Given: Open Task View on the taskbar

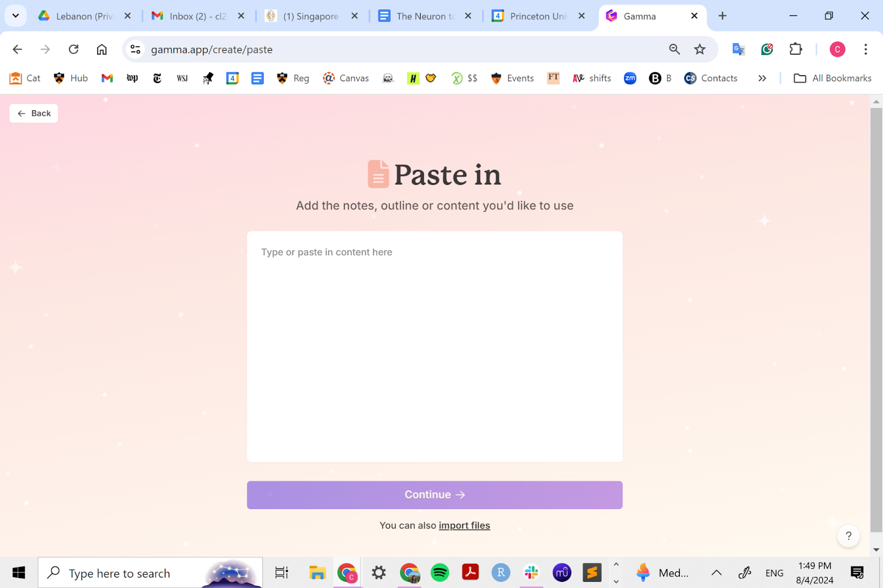Looking at the screenshot, I should [281, 573].
